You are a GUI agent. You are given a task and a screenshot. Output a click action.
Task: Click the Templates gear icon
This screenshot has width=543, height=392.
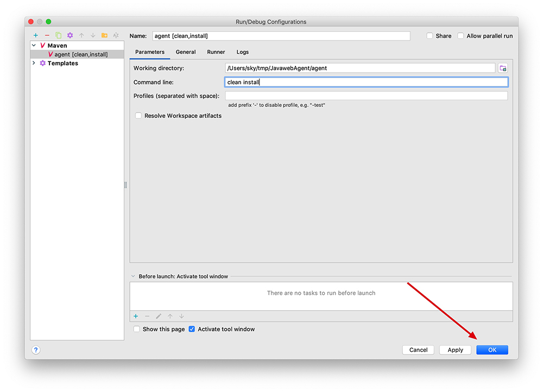tap(42, 63)
